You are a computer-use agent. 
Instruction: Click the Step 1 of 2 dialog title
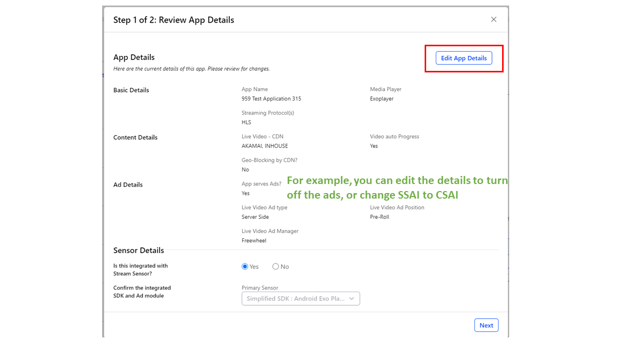(174, 20)
